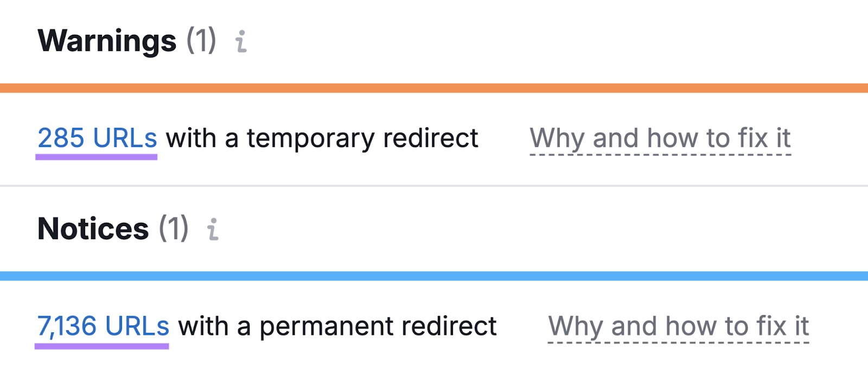Open the 7,136 URLs permanent redirect list

[x=103, y=325]
